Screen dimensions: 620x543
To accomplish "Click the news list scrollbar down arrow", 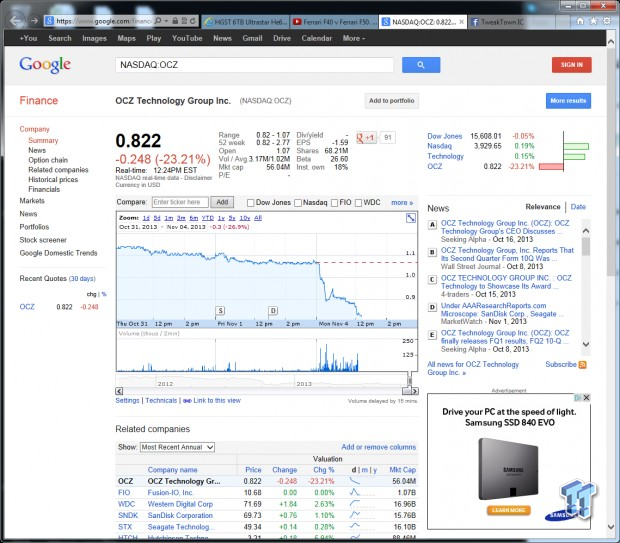I will 586,344.
